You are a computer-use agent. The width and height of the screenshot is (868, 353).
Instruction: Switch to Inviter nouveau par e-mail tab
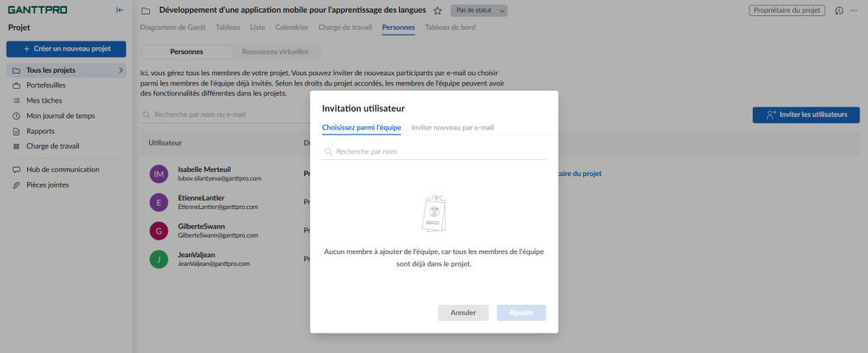pyautogui.click(x=453, y=128)
